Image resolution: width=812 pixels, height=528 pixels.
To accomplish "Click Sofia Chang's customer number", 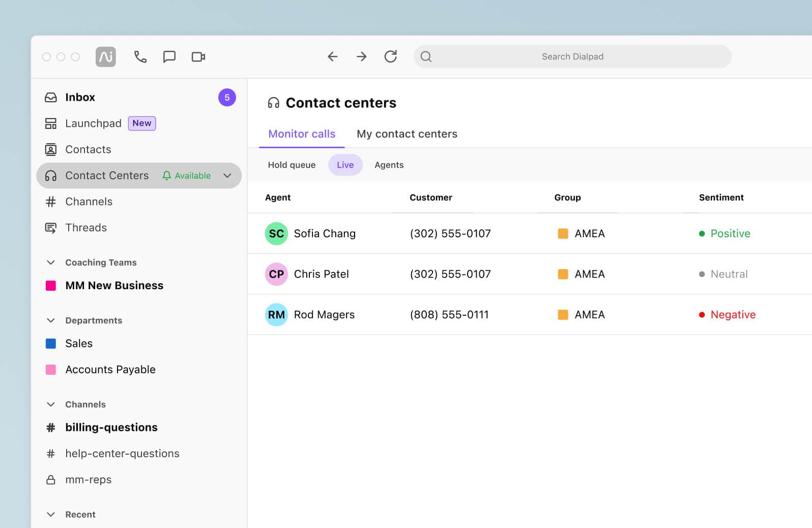I will (450, 234).
